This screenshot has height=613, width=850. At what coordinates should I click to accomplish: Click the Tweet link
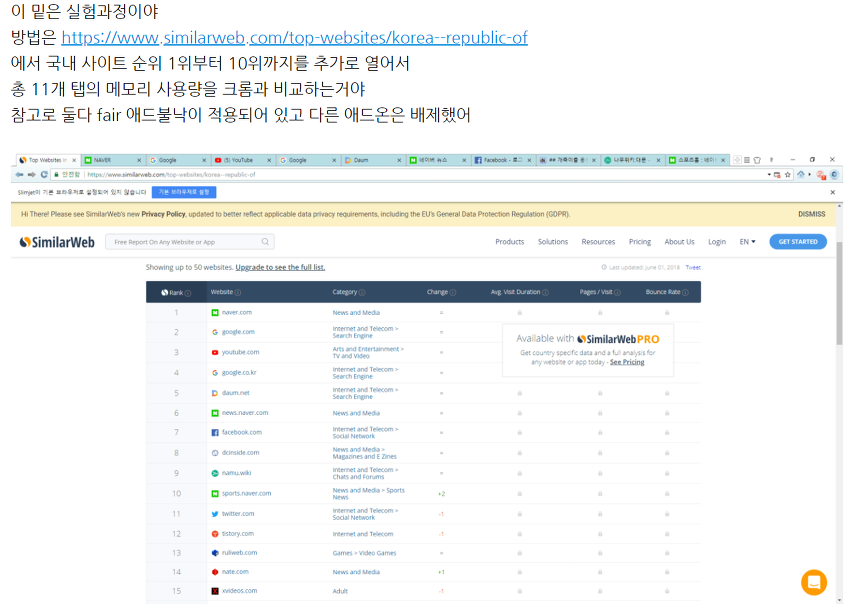693,267
